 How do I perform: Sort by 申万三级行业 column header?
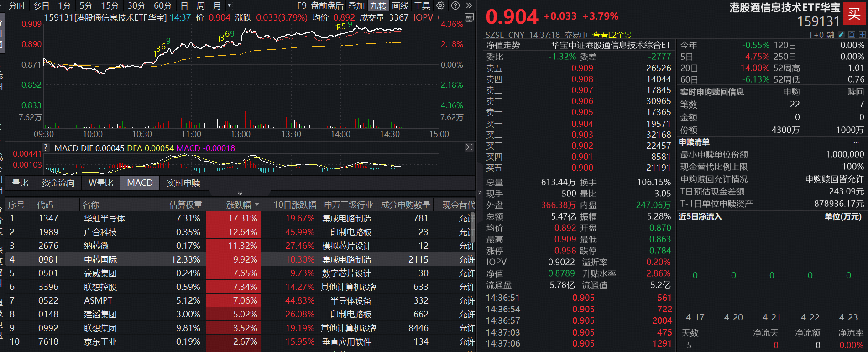point(349,205)
